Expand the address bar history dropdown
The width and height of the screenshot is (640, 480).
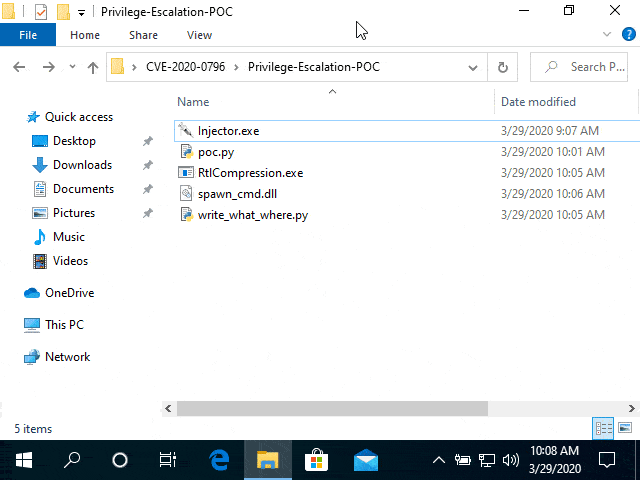click(473, 67)
